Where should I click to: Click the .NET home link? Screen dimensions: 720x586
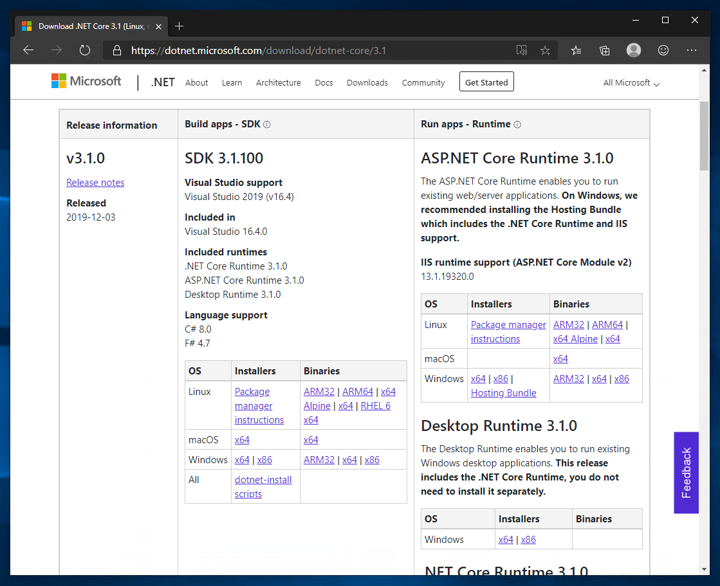(x=163, y=82)
